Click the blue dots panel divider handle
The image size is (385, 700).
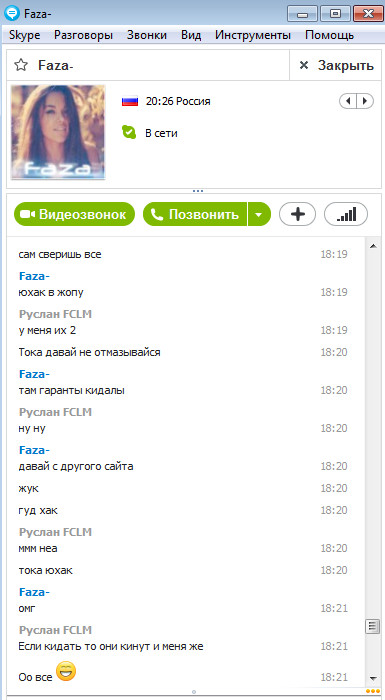pos(197,191)
